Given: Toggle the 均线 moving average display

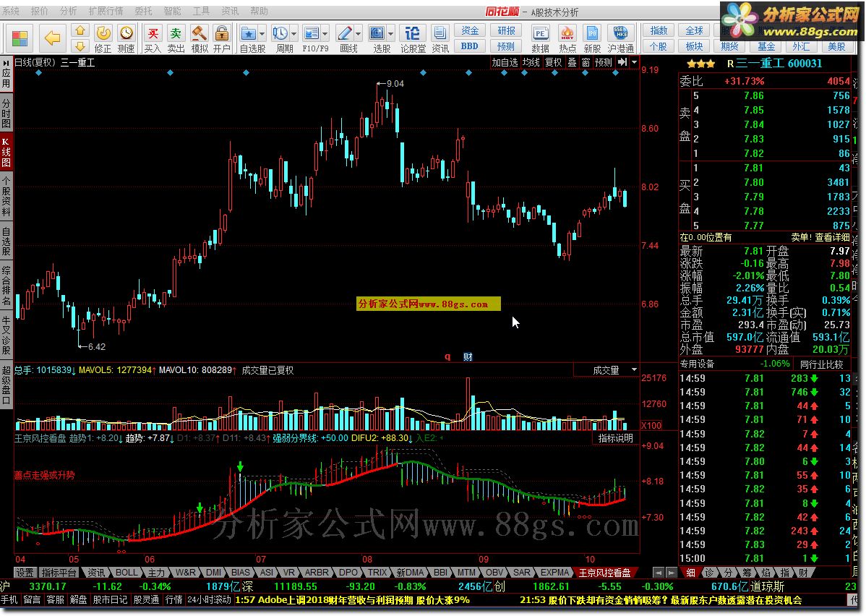Looking at the screenshot, I should coord(531,62).
